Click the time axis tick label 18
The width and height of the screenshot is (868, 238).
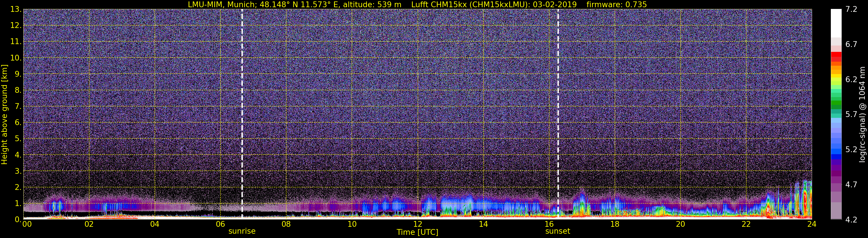click(x=614, y=224)
